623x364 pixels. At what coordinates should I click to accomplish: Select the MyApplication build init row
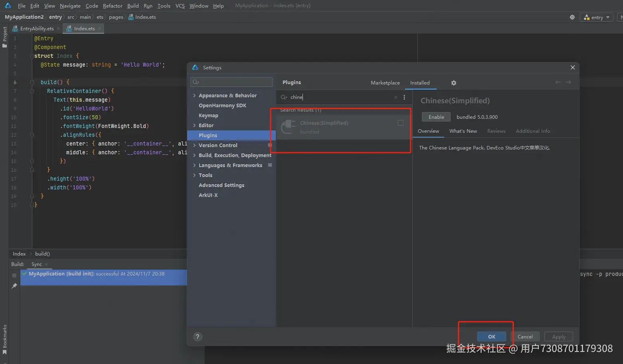click(x=104, y=277)
